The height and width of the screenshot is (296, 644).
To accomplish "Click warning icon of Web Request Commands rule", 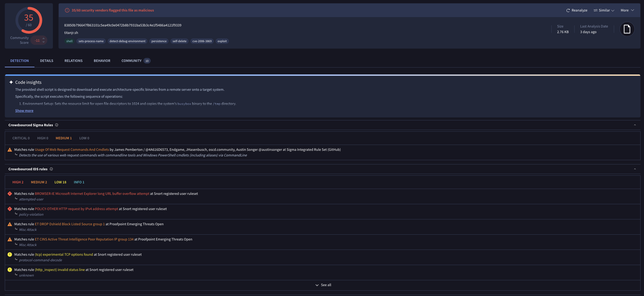I will (10, 150).
